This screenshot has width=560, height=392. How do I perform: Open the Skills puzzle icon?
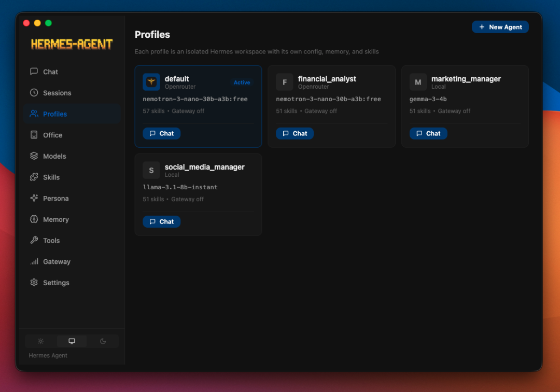[x=34, y=177]
